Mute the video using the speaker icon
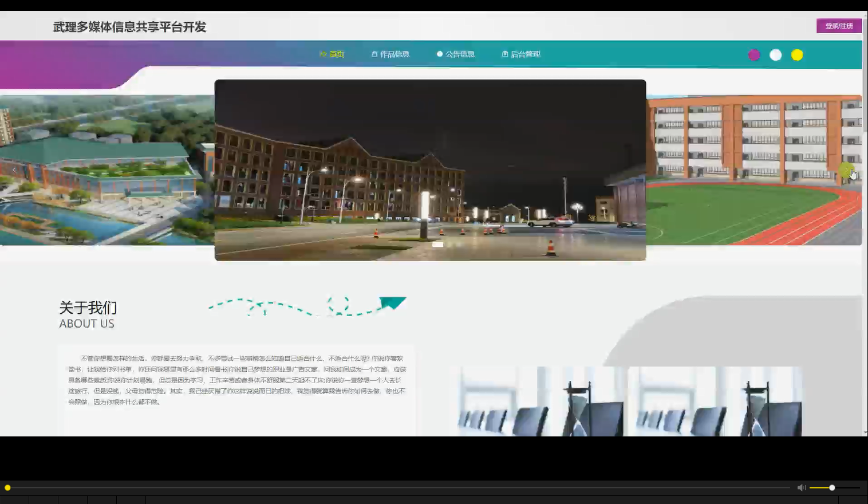The image size is (868, 504). tap(800, 487)
